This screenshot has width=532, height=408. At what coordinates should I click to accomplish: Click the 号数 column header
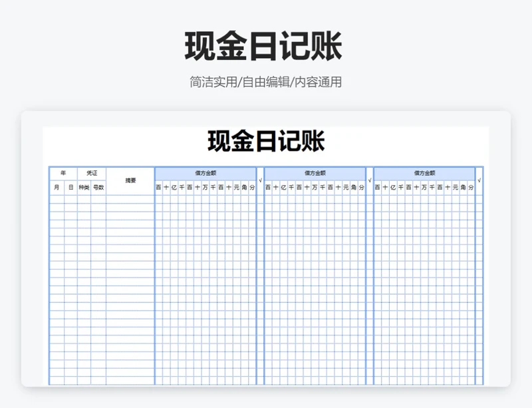point(98,188)
